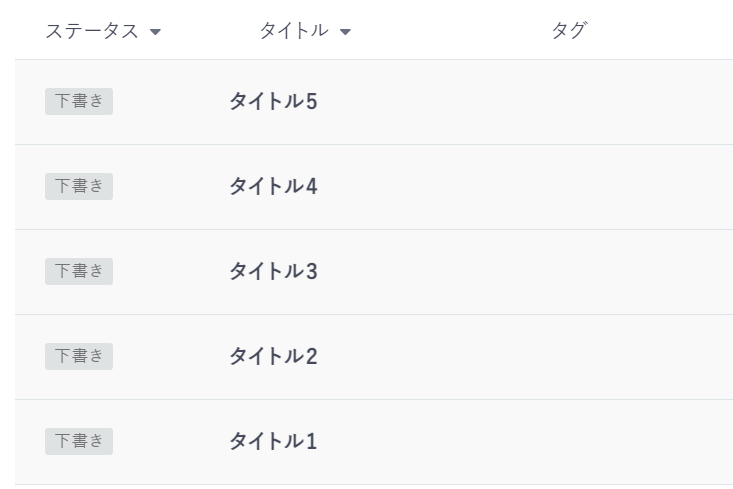Click the 下書き badge of タイトル3
The image size is (733, 489).
pyautogui.click(x=79, y=272)
